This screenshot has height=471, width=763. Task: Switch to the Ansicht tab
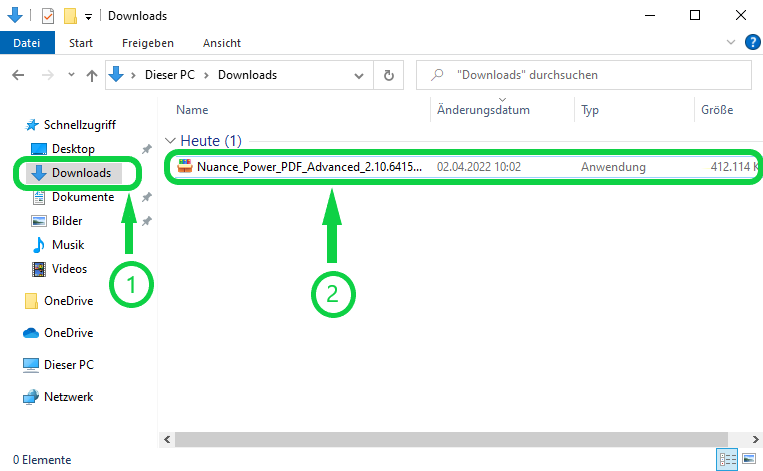[221, 43]
